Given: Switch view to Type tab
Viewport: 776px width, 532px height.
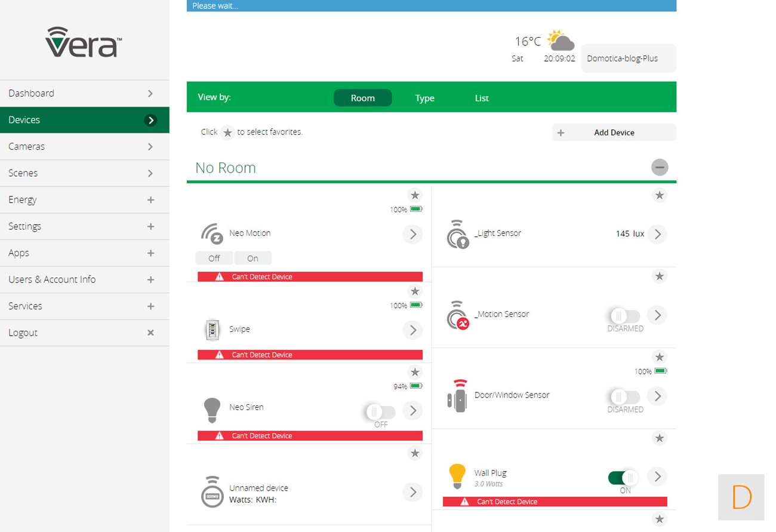Looking at the screenshot, I should click(424, 98).
